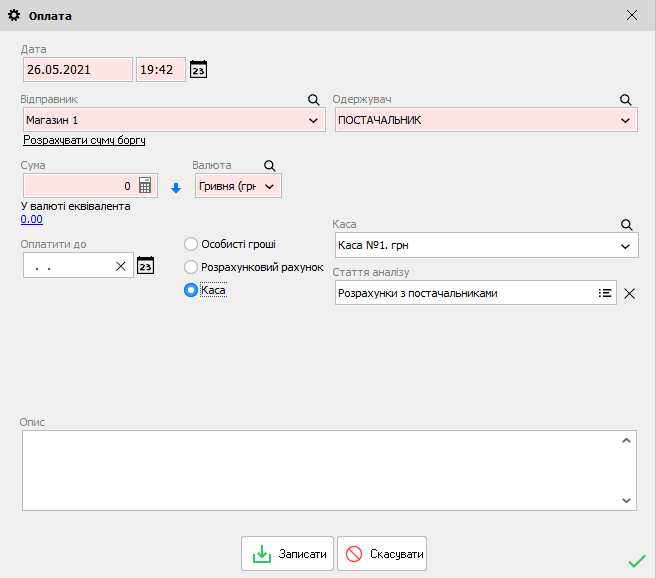
Task: Open calculator icon in Сума field
Action: point(145,185)
